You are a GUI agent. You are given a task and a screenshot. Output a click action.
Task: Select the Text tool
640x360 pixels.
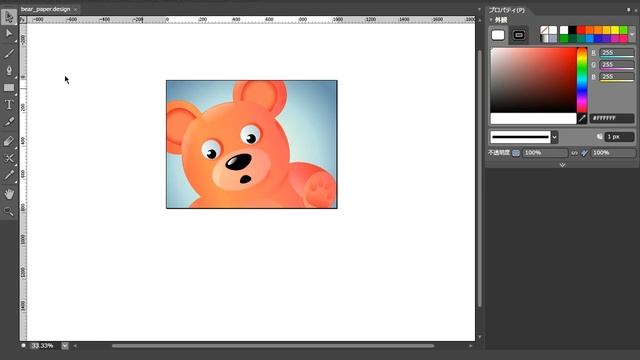point(9,105)
